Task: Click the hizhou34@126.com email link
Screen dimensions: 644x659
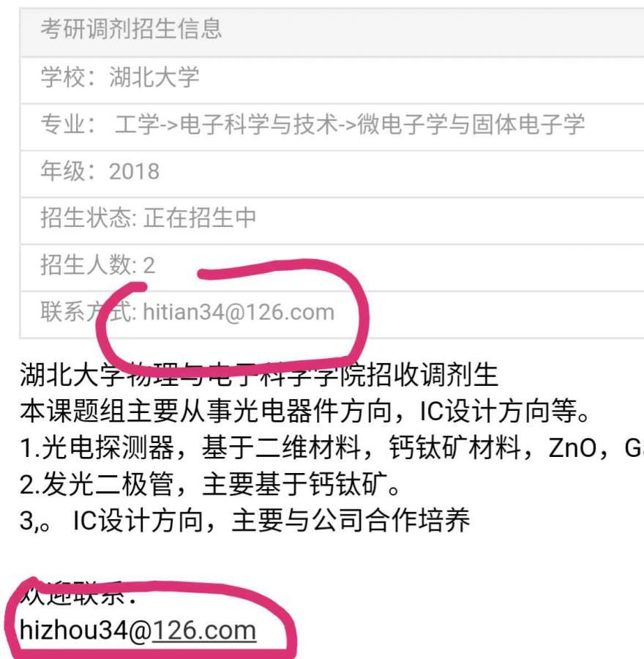Action: click(x=138, y=630)
